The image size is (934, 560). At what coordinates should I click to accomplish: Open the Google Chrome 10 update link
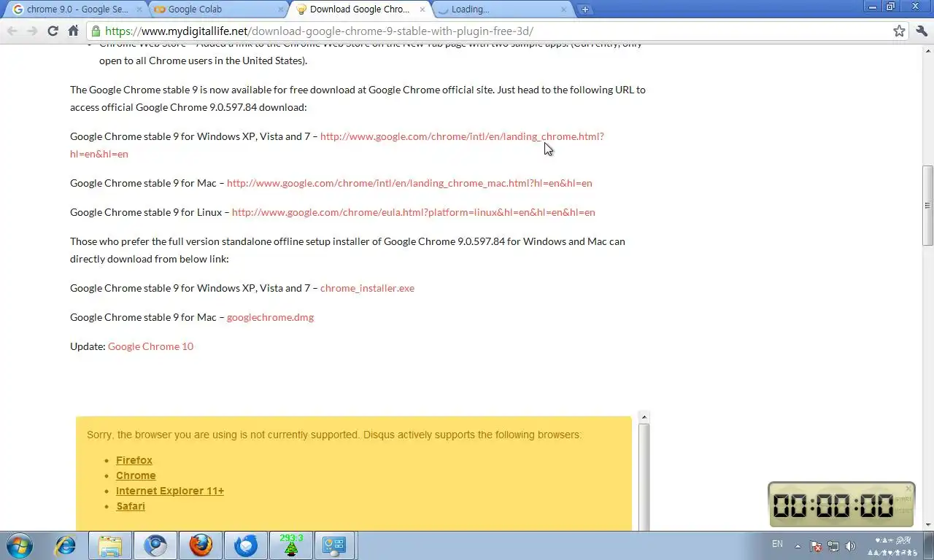[150, 346]
